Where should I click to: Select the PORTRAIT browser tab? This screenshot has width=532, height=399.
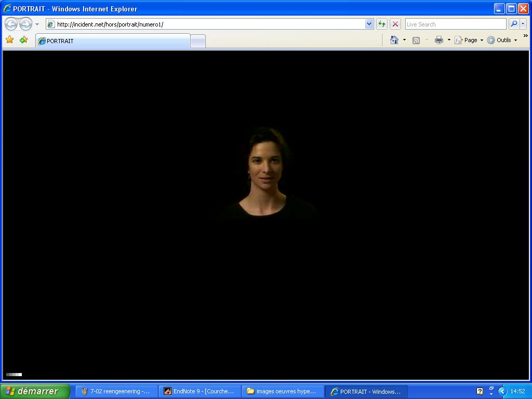tap(113, 41)
